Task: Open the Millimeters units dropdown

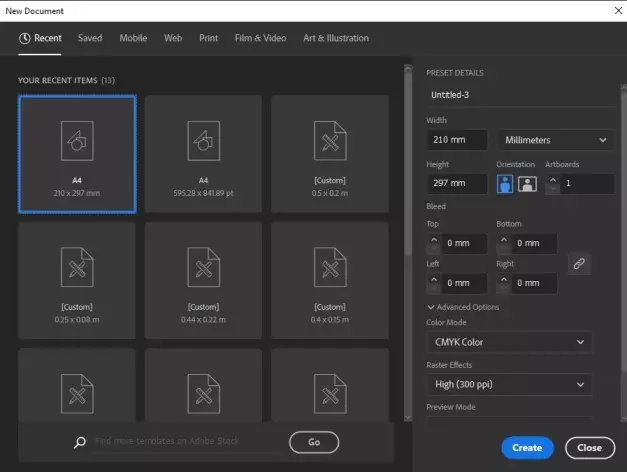Action: pos(556,140)
